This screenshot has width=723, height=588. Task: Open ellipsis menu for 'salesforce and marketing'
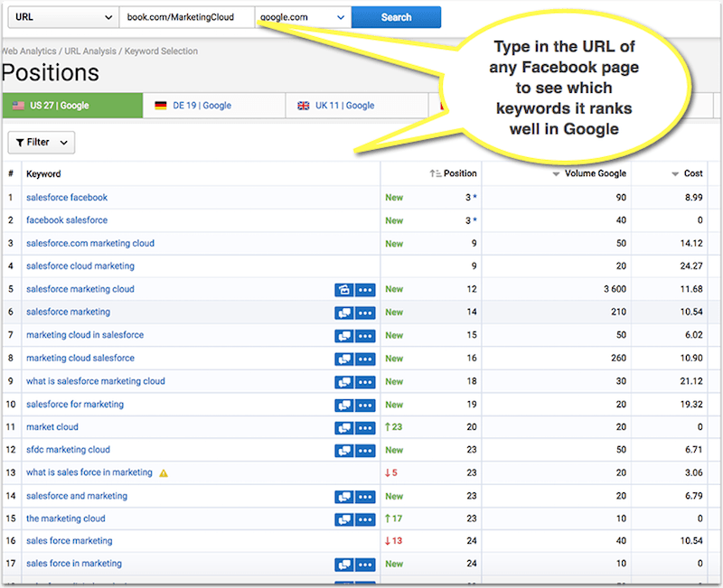click(x=365, y=497)
